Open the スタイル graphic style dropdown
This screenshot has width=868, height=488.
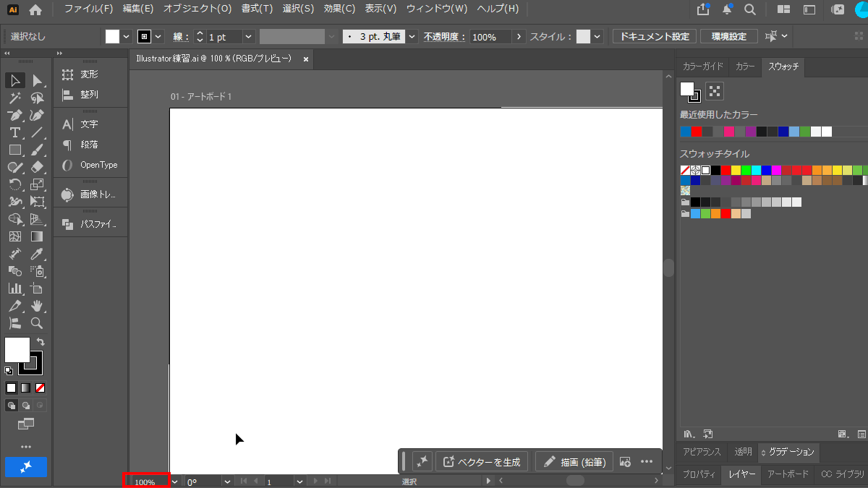(597, 37)
